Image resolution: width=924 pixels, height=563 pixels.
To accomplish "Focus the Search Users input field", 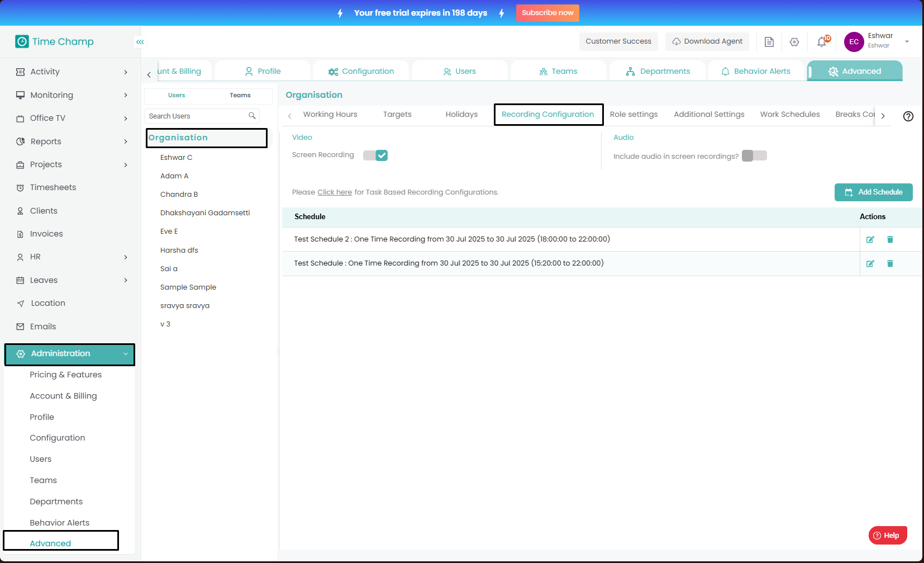I will tap(196, 116).
